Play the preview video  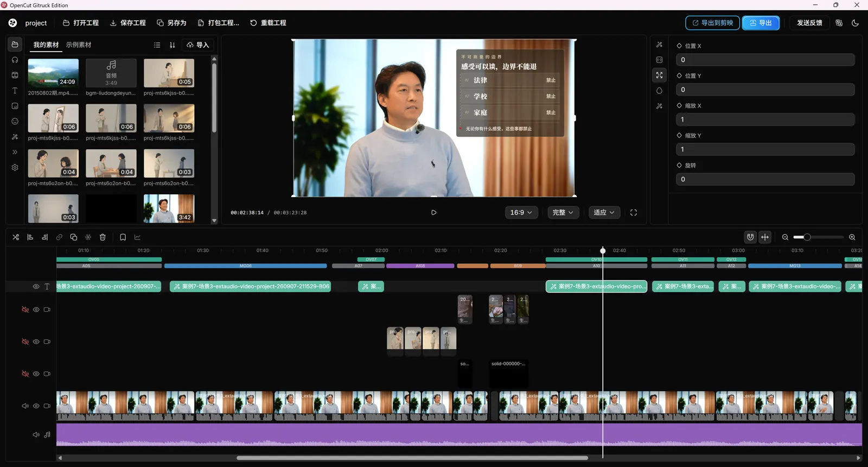pos(434,212)
